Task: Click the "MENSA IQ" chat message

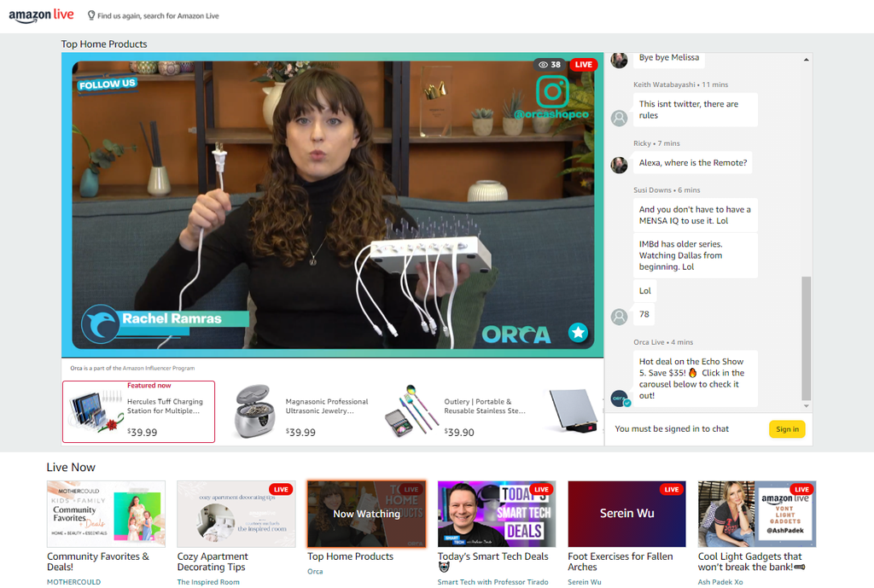Action: tap(695, 215)
